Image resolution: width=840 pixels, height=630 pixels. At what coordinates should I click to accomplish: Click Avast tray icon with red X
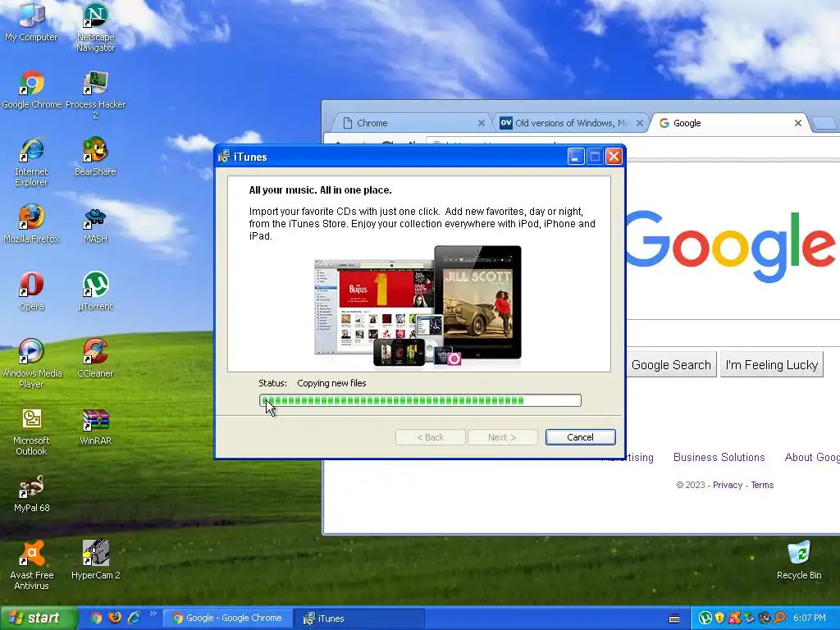tap(734, 619)
